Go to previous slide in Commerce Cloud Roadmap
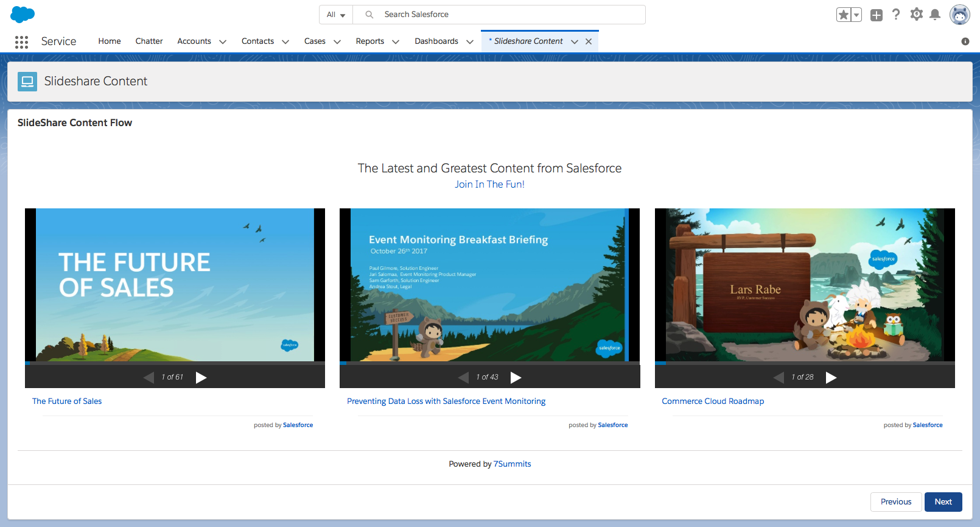The image size is (980, 527). pos(779,377)
